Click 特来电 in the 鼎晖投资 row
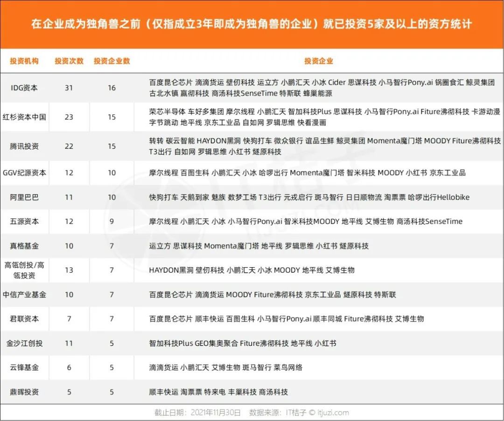This screenshot has height=421, width=504. (215, 392)
